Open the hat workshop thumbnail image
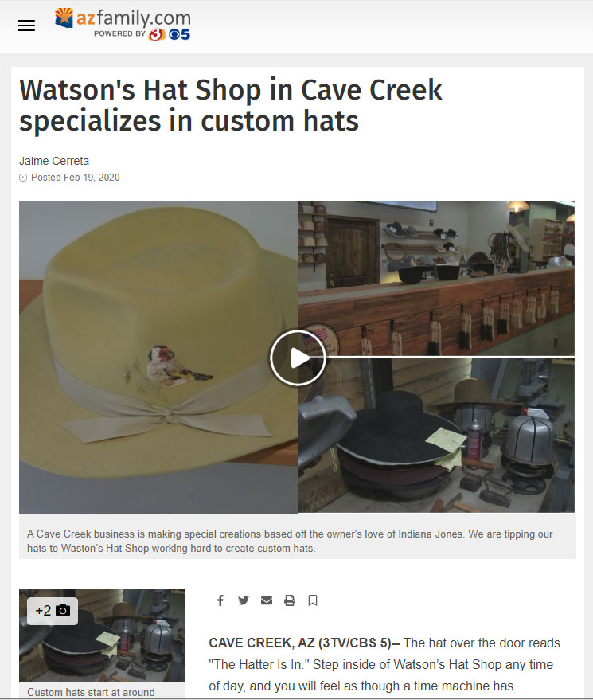This screenshot has width=593, height=700. coord(102,635)
